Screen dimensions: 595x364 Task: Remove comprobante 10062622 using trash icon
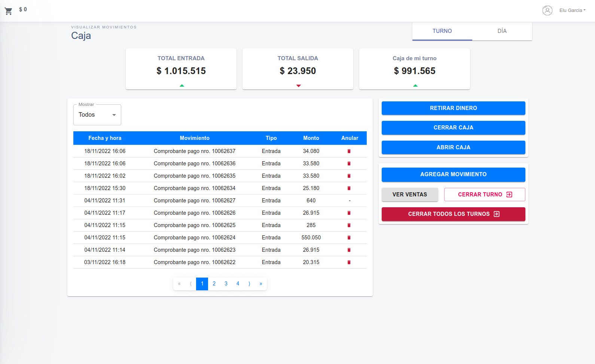coord(349,262)
